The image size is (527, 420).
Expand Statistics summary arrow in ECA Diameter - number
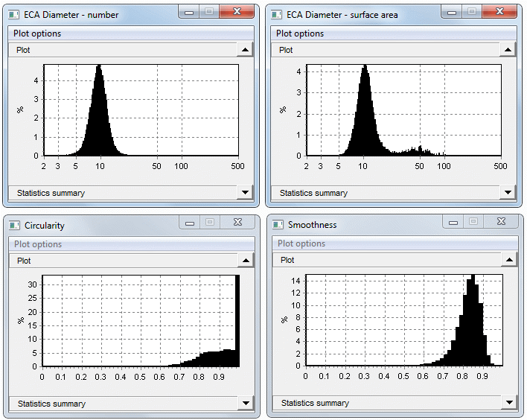245,193
